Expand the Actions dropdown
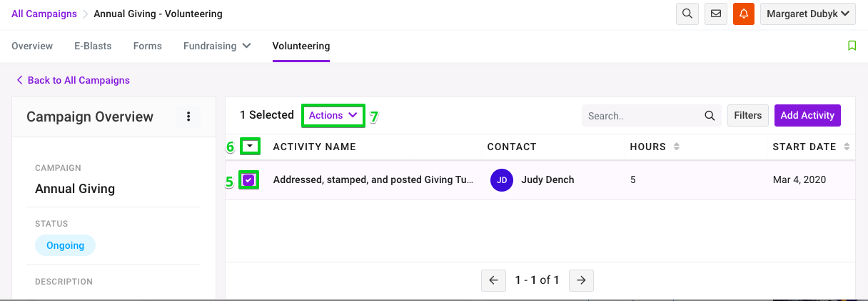Viewport: 868px width, 301px height. click(x=333, y=115)
